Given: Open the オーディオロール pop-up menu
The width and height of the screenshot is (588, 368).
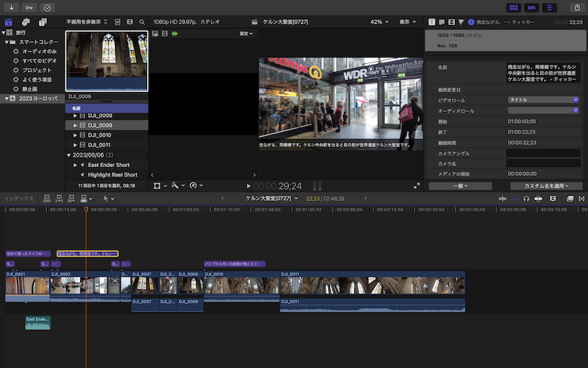Looking at the screenshot, I should pos(543,110).
